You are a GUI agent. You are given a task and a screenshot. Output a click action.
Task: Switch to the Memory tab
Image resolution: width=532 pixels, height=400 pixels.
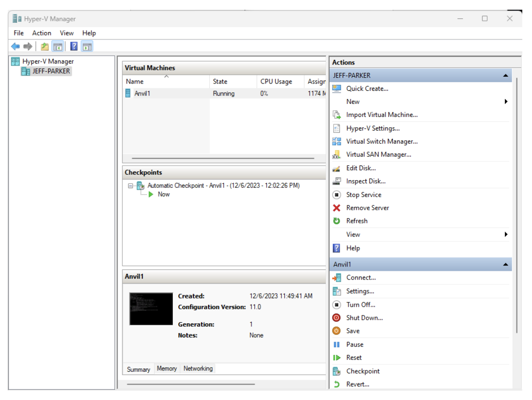tap(167, 368)
